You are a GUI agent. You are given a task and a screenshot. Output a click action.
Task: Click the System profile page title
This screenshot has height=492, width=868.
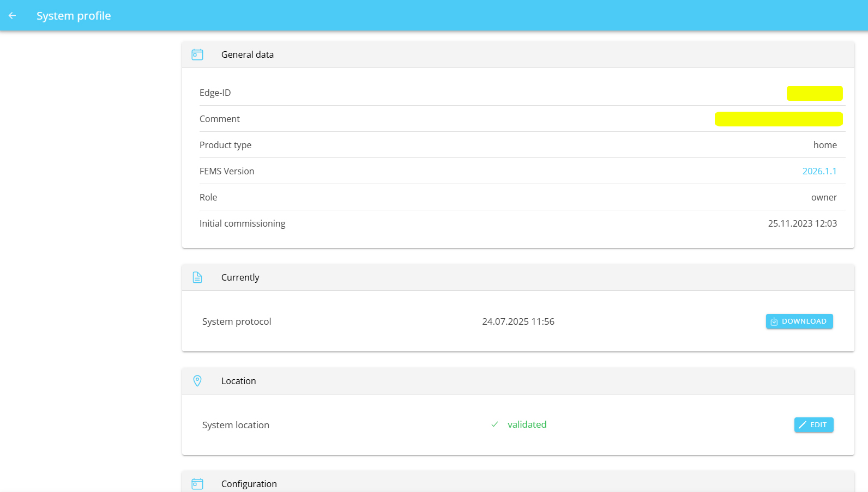click(x=74, y=16)
